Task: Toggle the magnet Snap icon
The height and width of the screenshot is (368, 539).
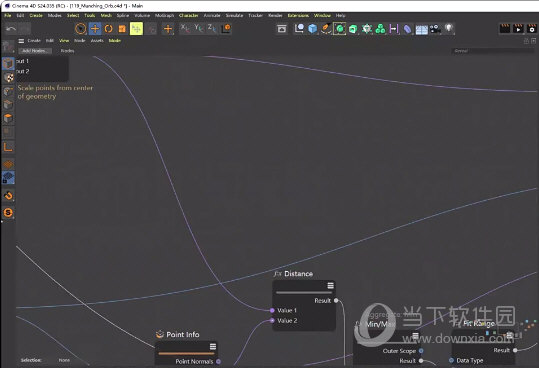Action: click(x=8, y=196)
